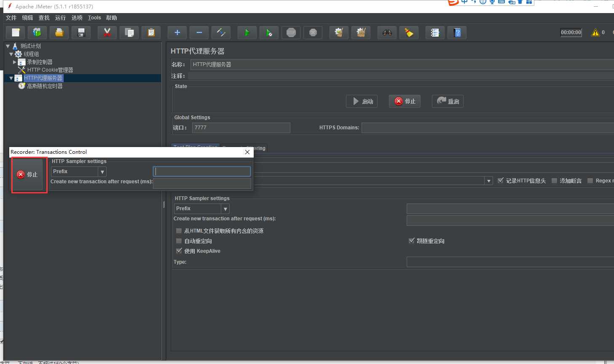Select HTTP Cookie管理器 tree item
This screenshot has width=614, height=364.
50,70
